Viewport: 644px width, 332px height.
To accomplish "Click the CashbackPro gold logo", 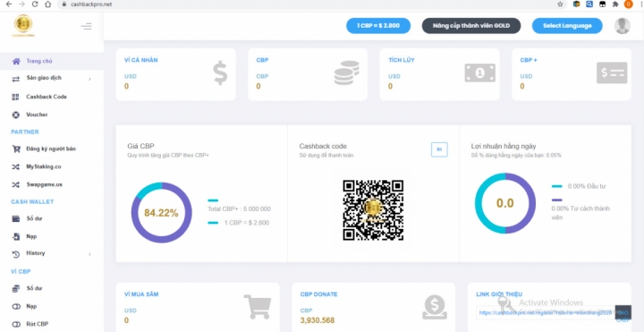I will click(23, 25).
